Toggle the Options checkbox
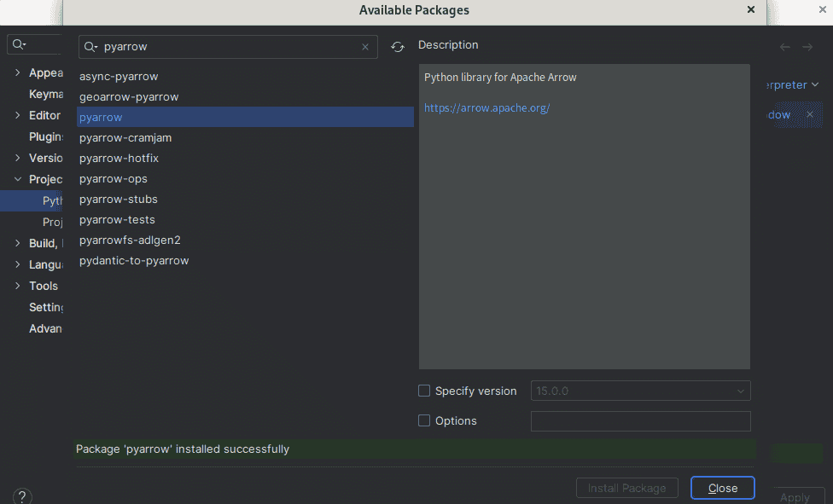833x504 pixels. click(x=424, y=420)
